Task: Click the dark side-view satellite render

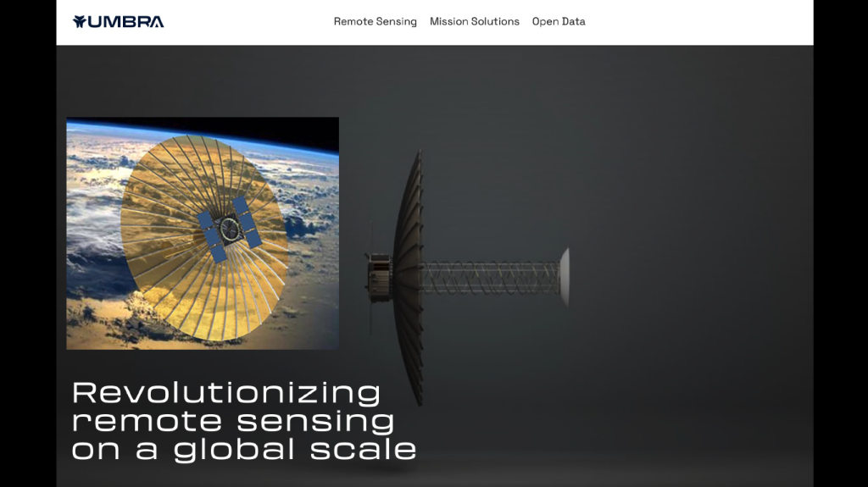Action: (x=467, y=277)
